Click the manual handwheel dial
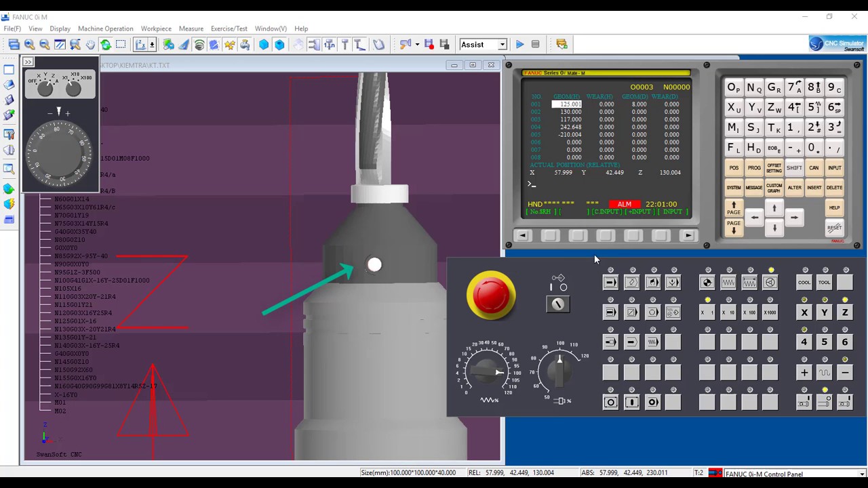The width and height of the screenshot is (868, 488). 58,152
